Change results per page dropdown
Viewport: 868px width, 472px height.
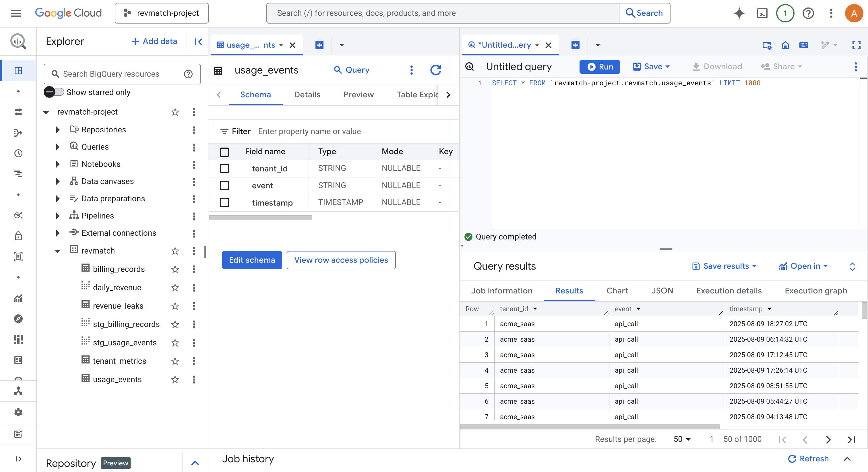coord(682,439)
